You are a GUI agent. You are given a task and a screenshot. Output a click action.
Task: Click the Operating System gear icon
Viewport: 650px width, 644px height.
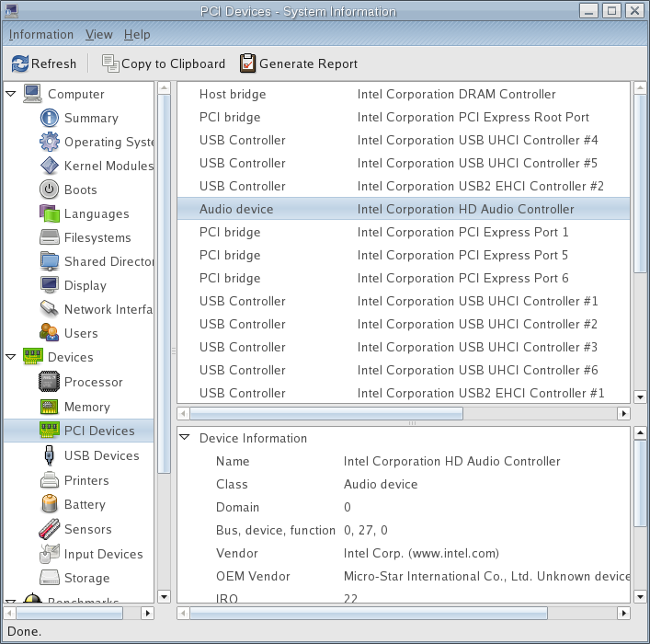(x=50, y=142)
